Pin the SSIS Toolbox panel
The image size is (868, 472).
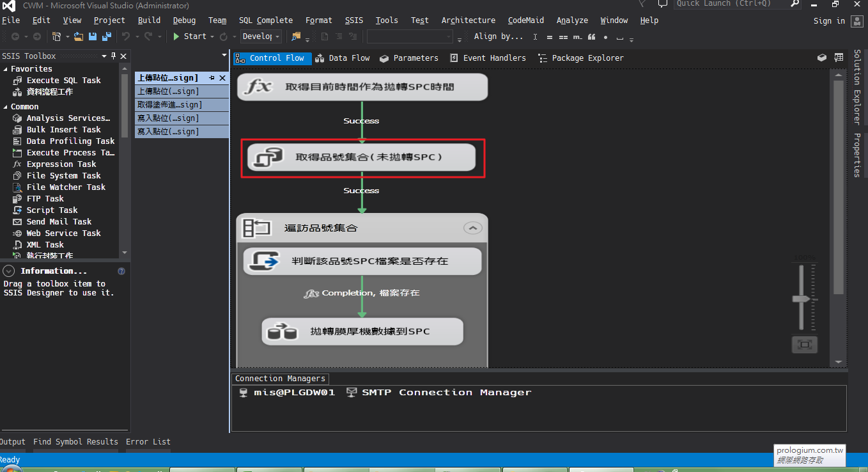point(113,56)
